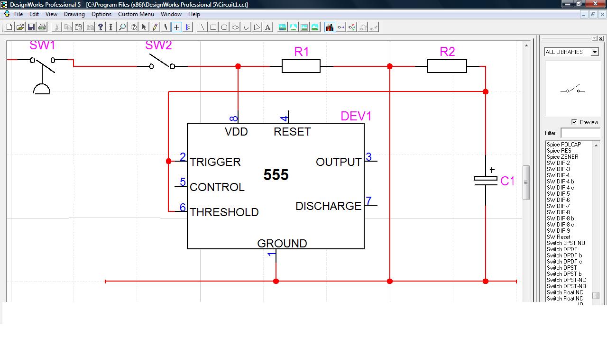Select the crosshair plus tool
Image resolution: width=607 pixels, height=364 pixels.
[x=176, y=27]
